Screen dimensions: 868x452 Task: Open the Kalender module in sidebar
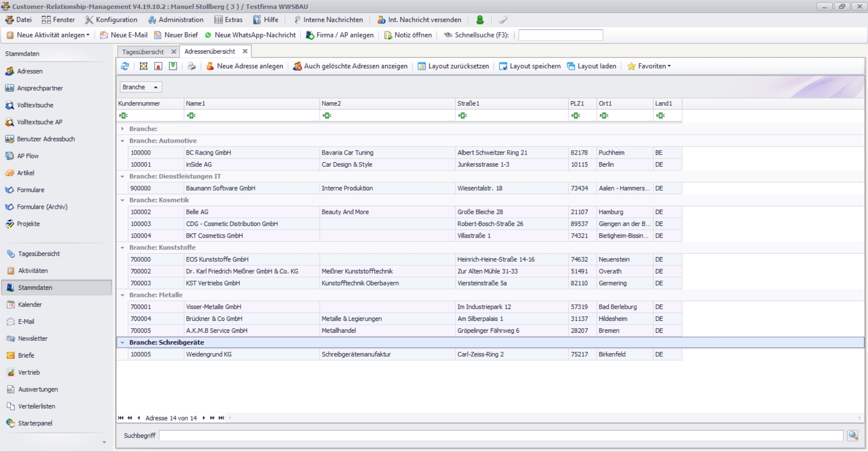point(30,305)
